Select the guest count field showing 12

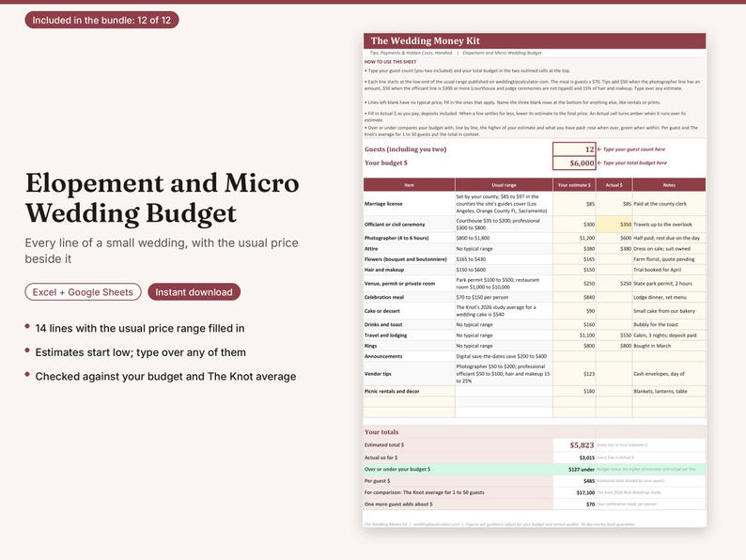point(574,149)
